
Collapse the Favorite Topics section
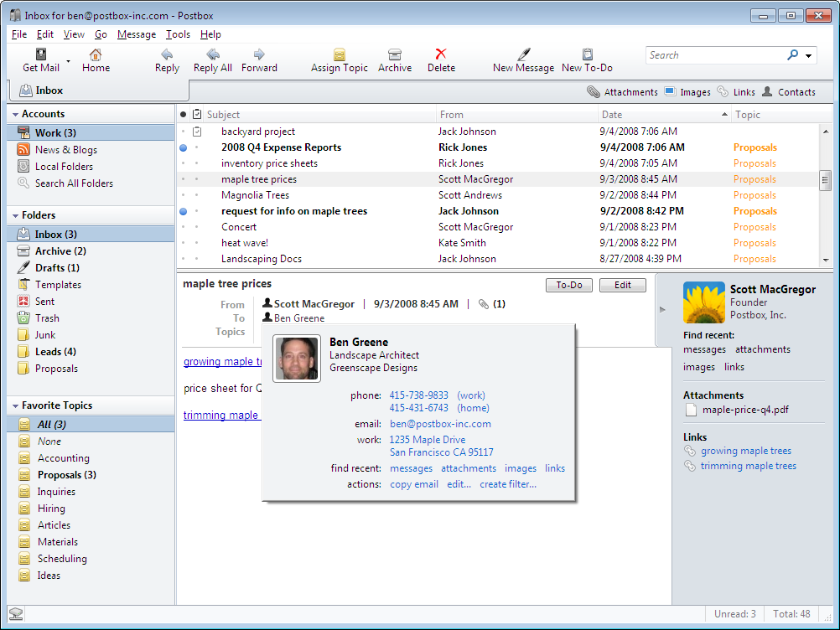tap(15, 405)
